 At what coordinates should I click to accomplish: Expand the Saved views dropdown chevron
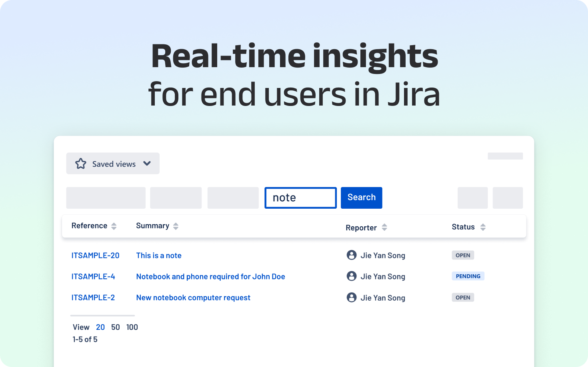pos(147,164)
